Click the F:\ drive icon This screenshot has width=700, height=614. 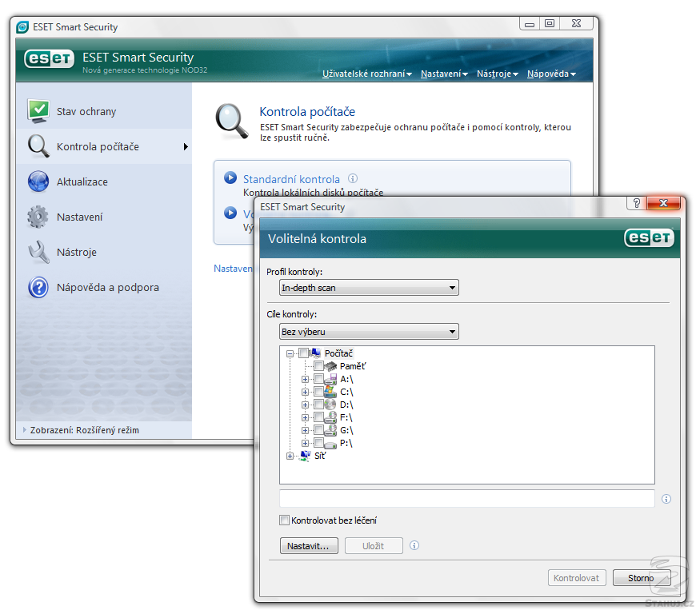(331, 417)
